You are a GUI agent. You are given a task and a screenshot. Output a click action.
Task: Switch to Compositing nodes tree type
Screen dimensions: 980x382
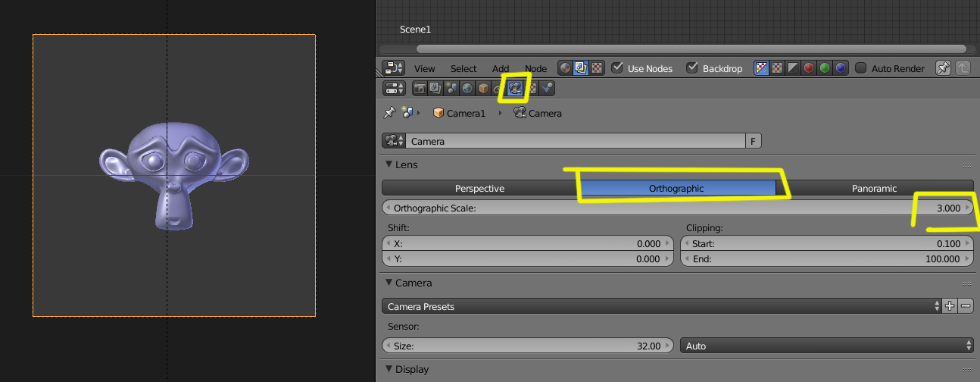tap(581, 68)
